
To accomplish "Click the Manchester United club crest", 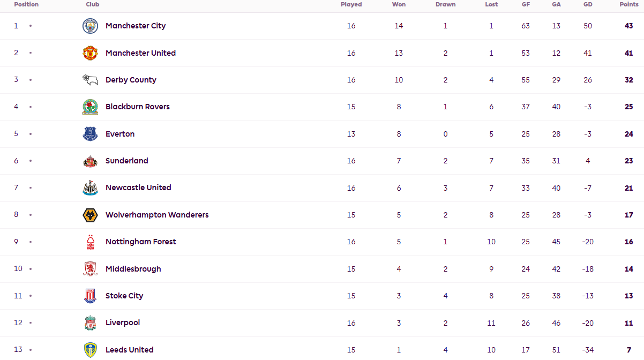I will [x=90, y=53].
